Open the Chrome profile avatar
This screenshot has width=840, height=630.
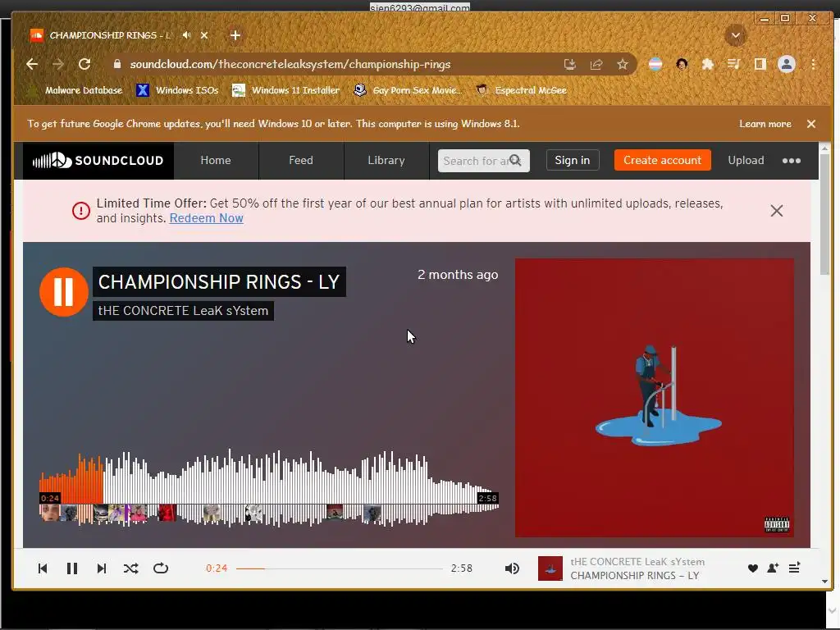pos(787,64)
